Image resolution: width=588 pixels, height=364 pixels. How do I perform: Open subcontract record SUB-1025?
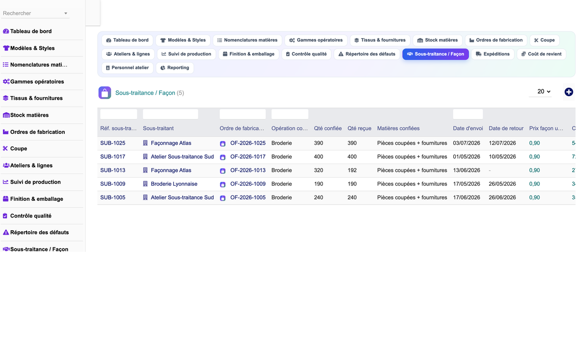click(x=113, y=143)
